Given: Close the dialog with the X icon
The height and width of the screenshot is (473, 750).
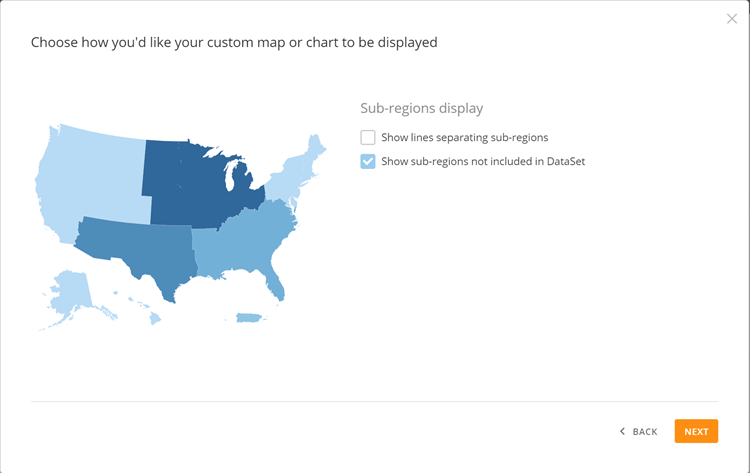Looking at the screenshot, I should click(x=732, y=19).
